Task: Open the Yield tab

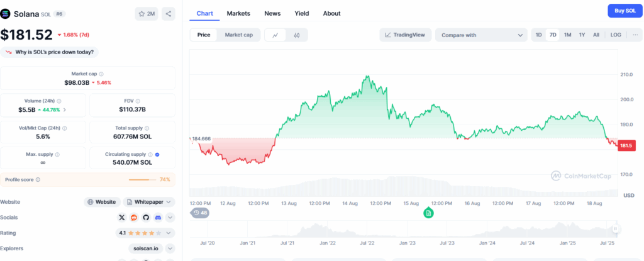Action: 302,13
